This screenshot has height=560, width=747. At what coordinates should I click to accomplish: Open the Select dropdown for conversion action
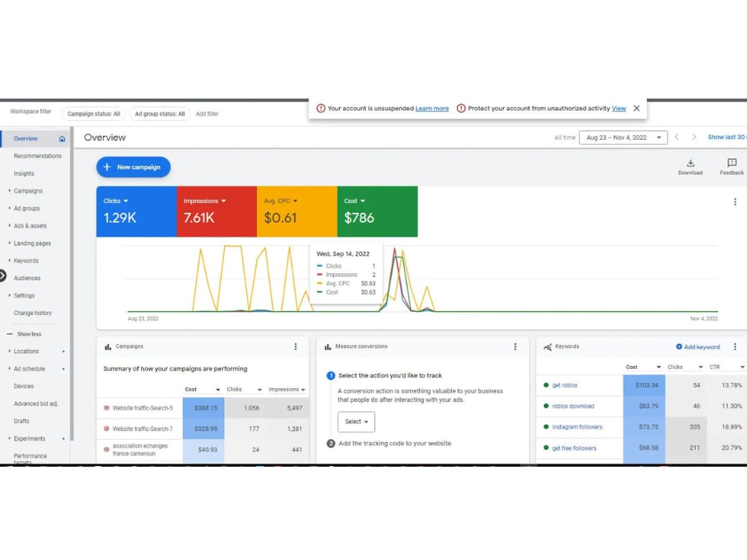tap(356, 422)
